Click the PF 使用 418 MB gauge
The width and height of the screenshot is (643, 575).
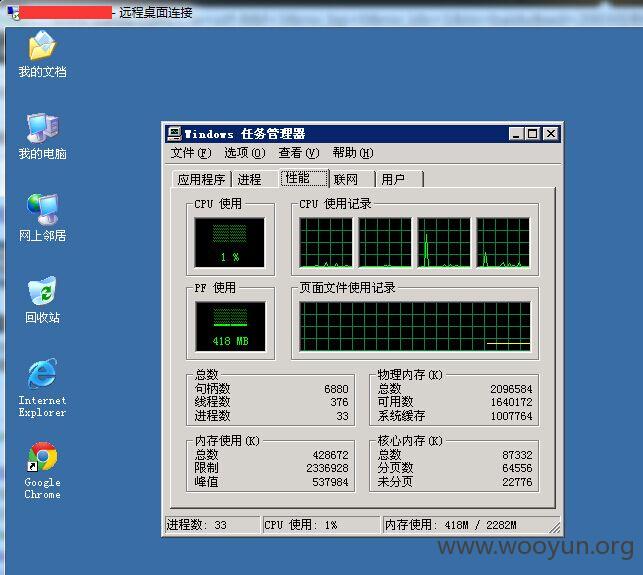point(230,326)
